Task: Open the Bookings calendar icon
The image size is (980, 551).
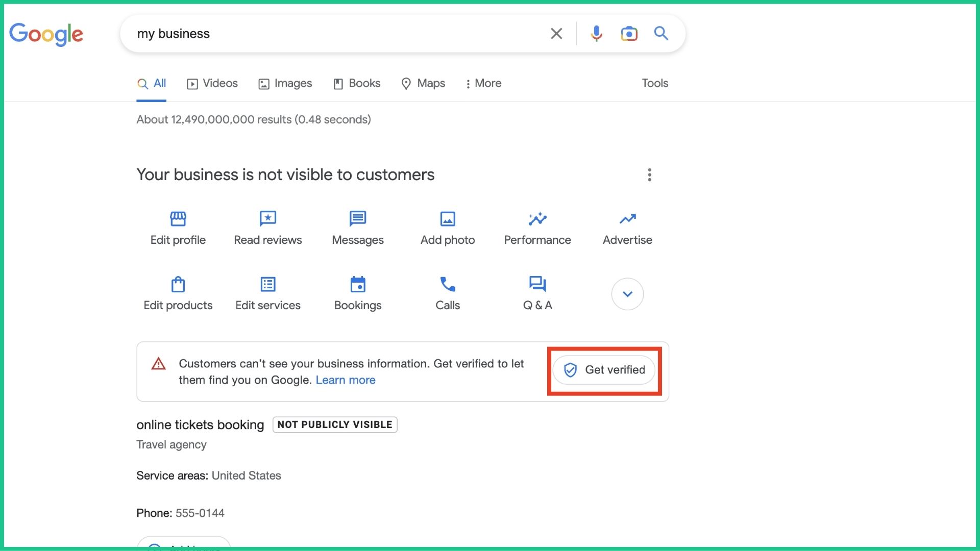Action: click(x=358, y=284)
